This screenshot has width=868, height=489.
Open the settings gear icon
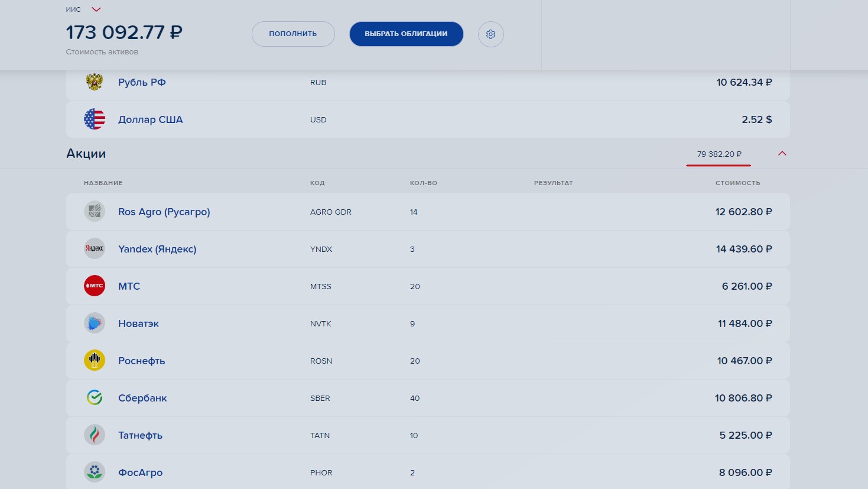click(490, 34)
